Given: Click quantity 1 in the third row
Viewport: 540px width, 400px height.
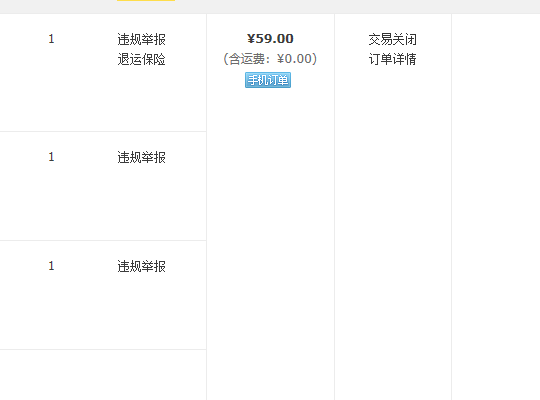Looking at the screenshot, I should pos(51,266).
